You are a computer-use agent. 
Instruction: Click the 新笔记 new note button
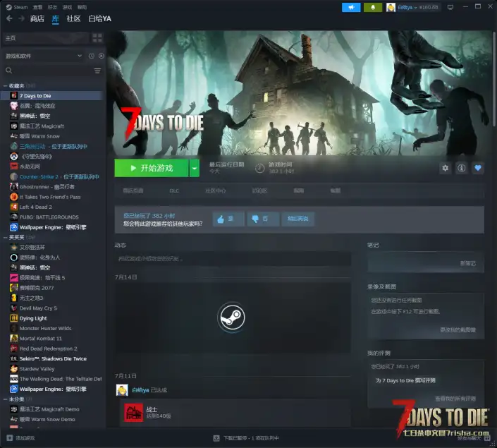point(467,263)
